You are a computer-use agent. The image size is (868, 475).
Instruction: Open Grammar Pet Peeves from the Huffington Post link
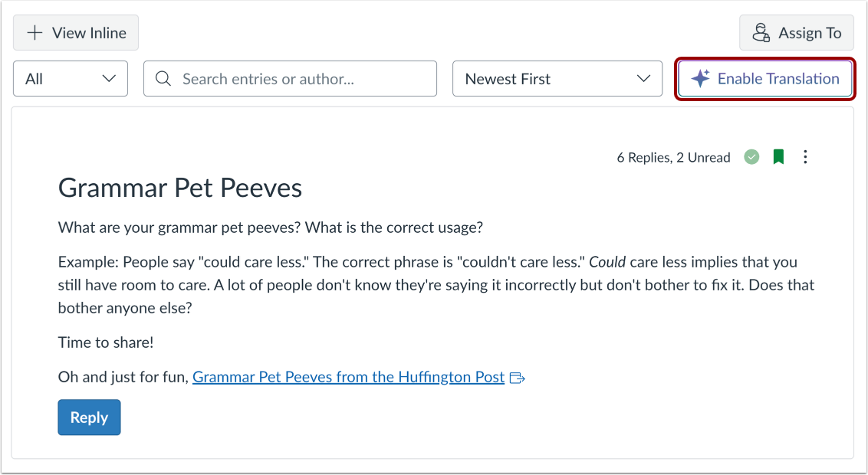pyautogui.click(x=348, y=377)
